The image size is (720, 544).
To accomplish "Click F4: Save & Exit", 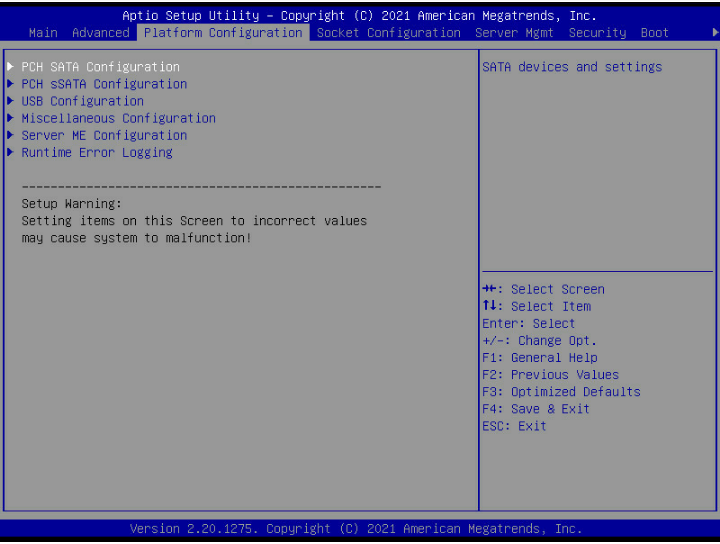I will 536,408.
